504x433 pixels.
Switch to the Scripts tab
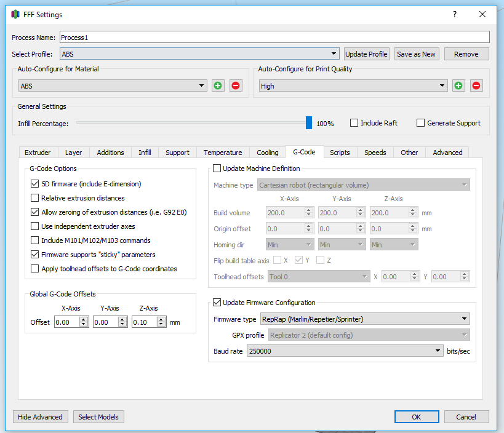click(x=340, y=153)
